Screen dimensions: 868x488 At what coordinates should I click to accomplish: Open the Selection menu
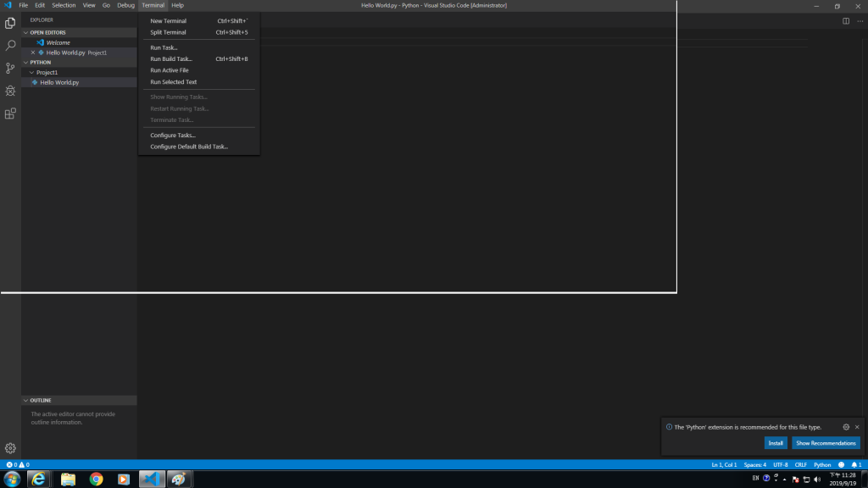[x=64, y=5]
